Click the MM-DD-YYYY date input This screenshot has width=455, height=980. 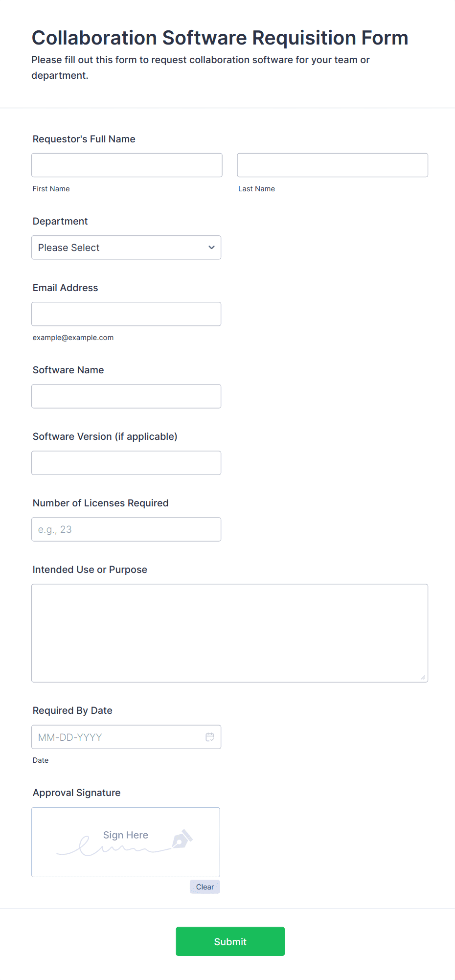[x=117, y=737]
